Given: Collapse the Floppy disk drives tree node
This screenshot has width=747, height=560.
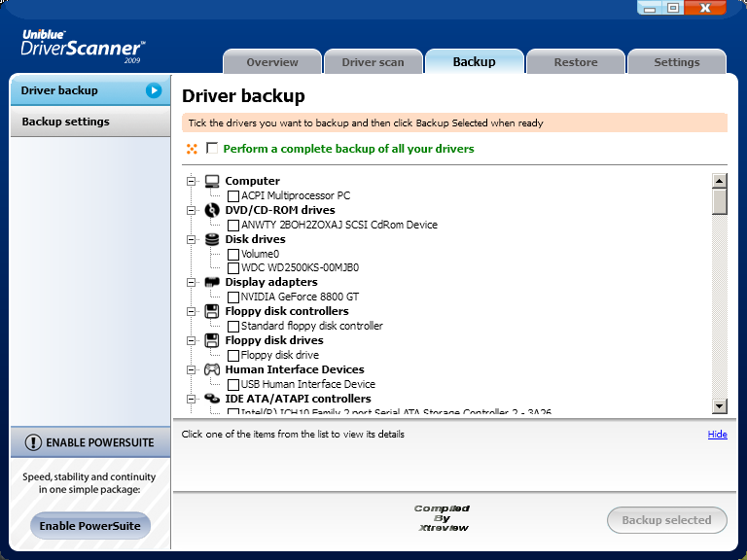Looking at the screenshot, I should pos(191,340).
